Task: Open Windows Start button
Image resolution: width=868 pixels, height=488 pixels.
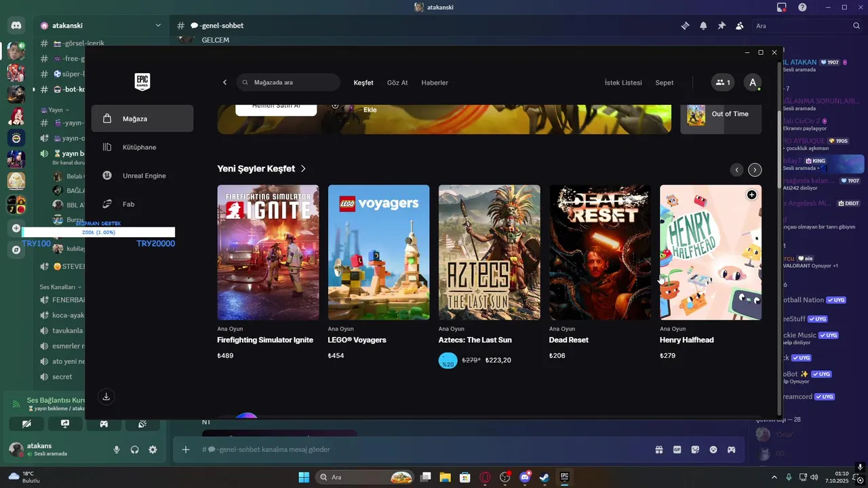Action: click(x=303, y=477)
